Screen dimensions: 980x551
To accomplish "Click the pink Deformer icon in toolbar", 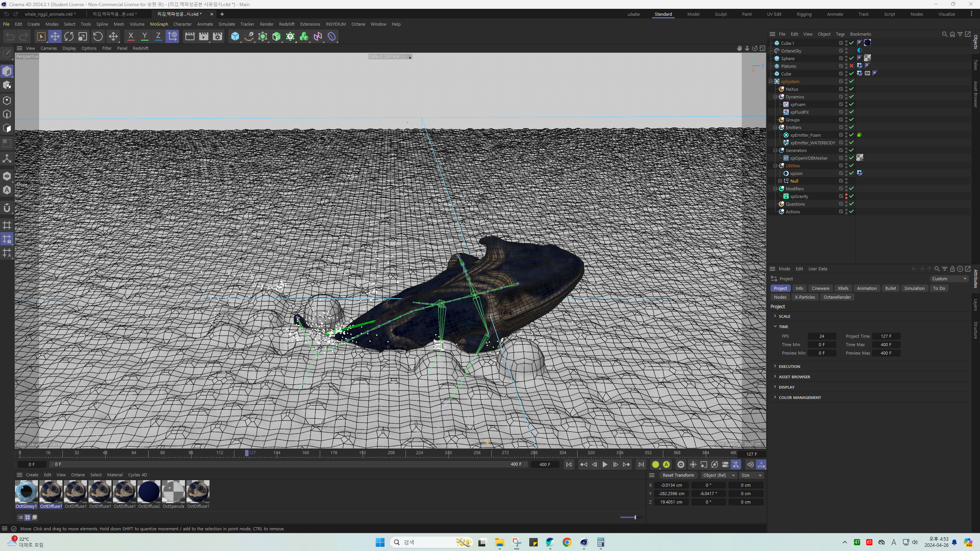I will (318, 37).
